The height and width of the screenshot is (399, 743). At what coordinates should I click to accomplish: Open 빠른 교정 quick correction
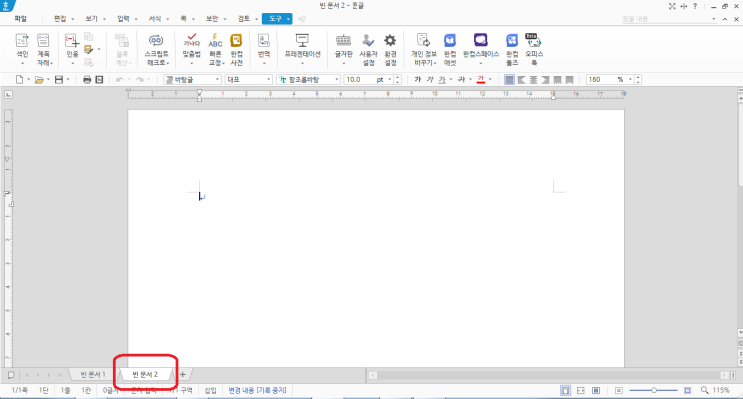(x=216, y=49)
